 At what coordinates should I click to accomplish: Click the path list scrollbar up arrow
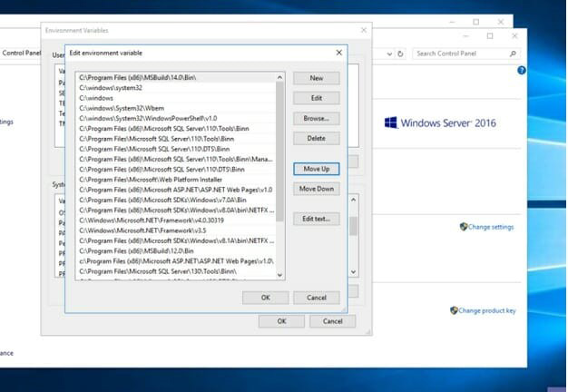(x=279, y=77)
